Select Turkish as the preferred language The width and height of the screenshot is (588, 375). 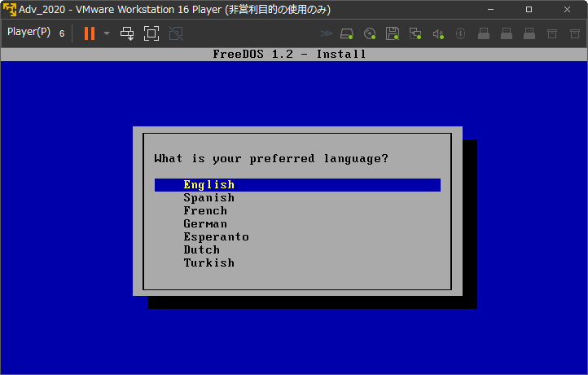[208, 262]
